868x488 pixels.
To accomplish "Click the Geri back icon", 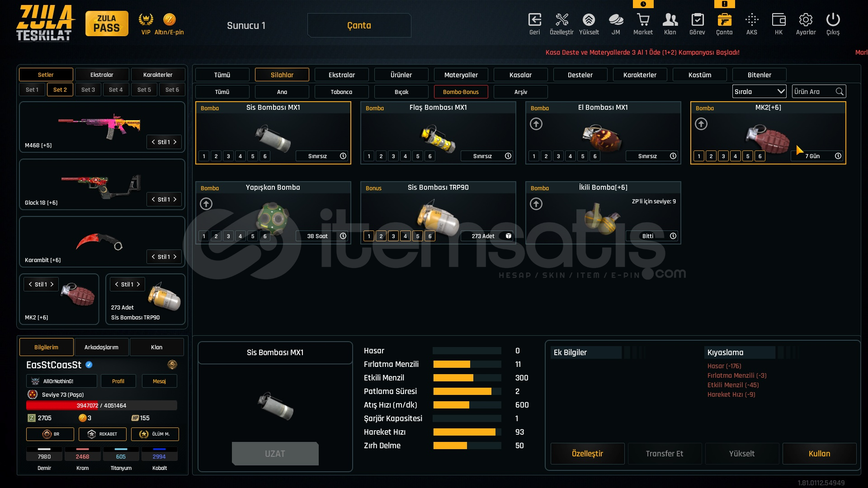I will (534, 20).
